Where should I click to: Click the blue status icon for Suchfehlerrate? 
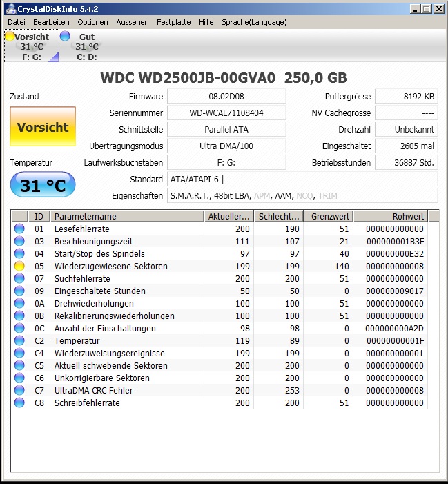(x=19, y=278)
